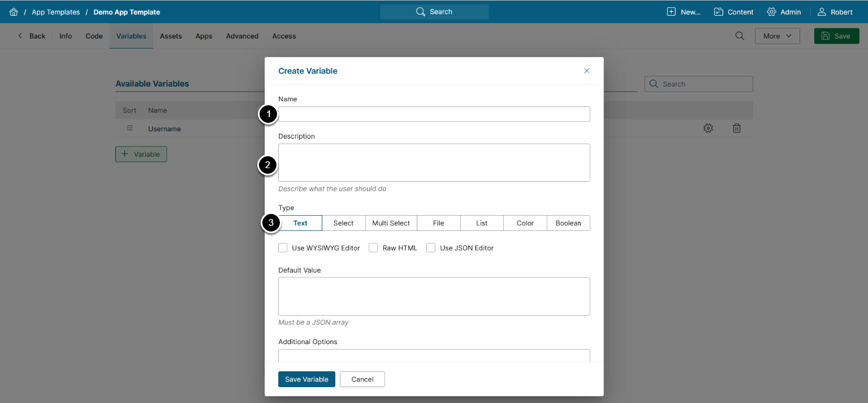Tick the Use JSON Editor checkbox
The width and height of the screenshot is (868, 403).
[x=431, y=248]
